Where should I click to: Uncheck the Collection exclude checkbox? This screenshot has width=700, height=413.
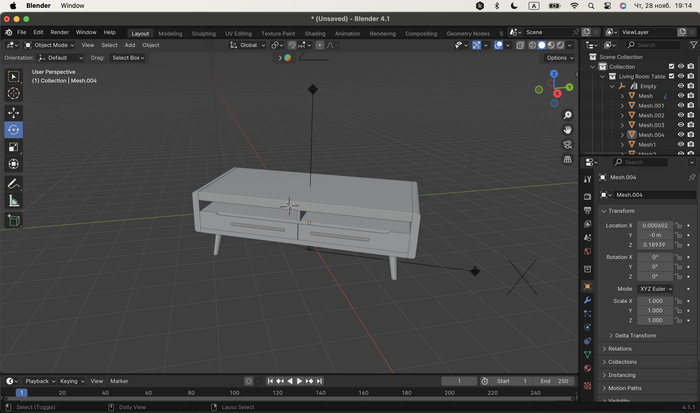670,67
